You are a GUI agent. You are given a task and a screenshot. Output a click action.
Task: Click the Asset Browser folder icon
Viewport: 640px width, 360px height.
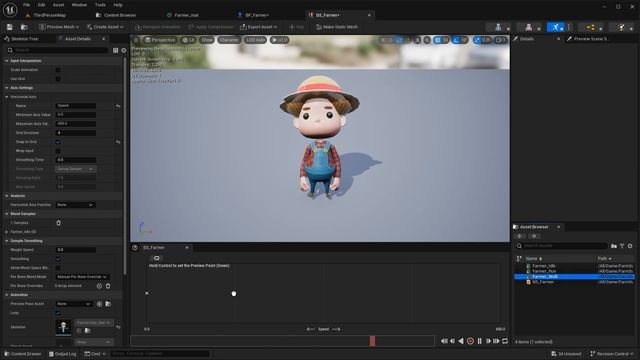(x=614, y=246)
